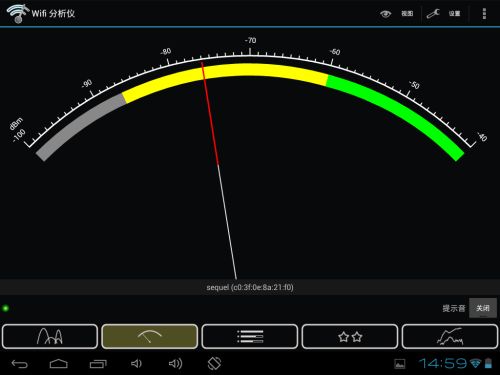Toggle the 关闭 alert sound button
This screenshot has width=500, height=375.
point(483,308)
